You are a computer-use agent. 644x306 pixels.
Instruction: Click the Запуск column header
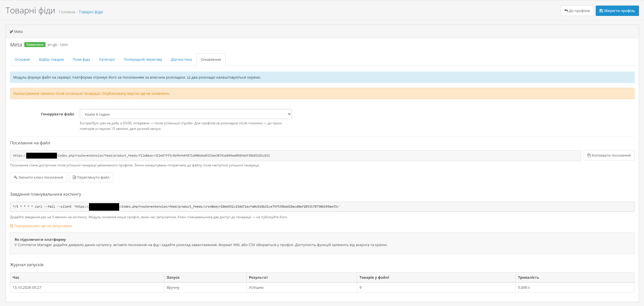pos(205,277)
